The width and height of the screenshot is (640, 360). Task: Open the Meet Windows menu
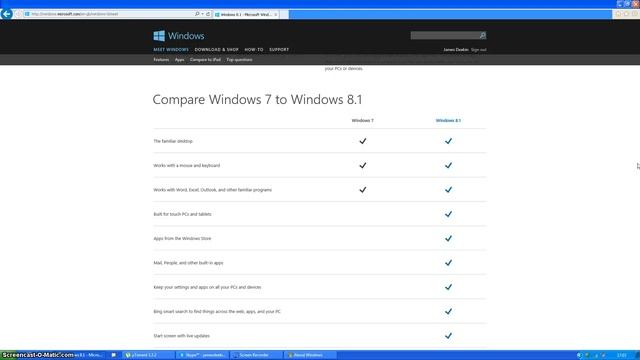[x=171, y=49]
